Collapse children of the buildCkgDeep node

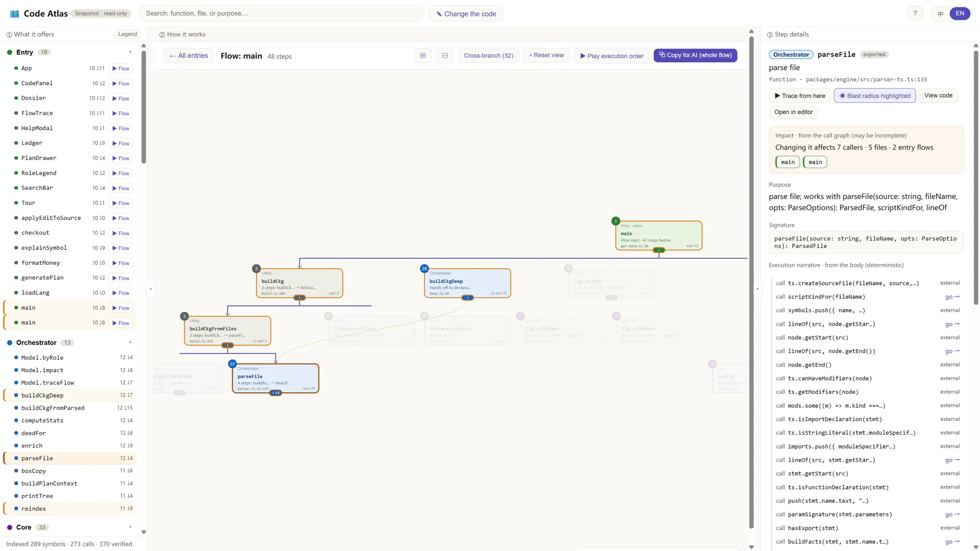[x=468, y=298]
